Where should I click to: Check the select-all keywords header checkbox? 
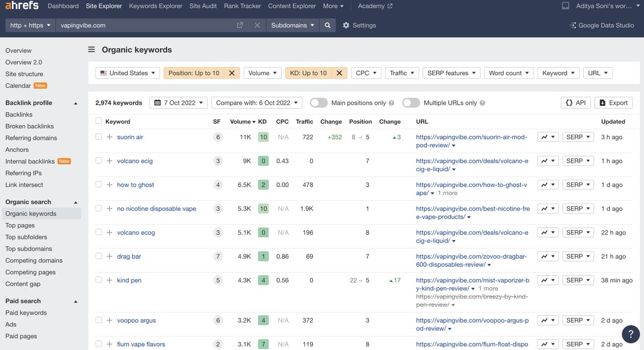98,121
